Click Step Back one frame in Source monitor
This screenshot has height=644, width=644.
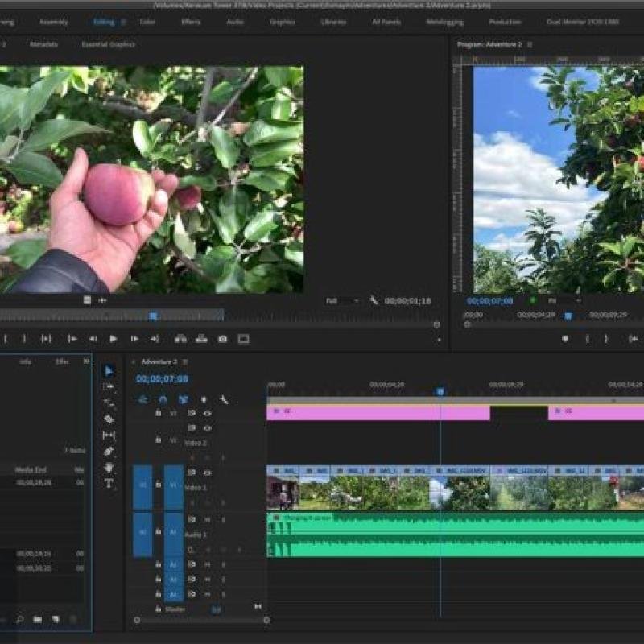(93, 339)
